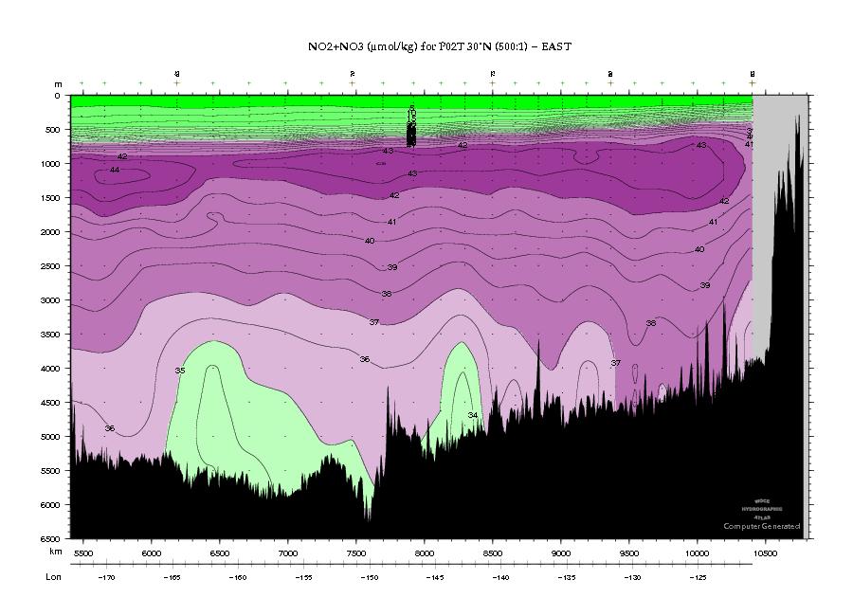
Task: Click the 'Lon' longitude axis label
Action: [x=53, y=577]
